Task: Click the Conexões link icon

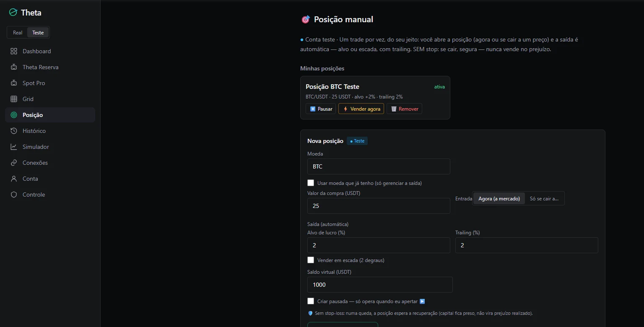Action: pyautogui.click(x=14, y=163)
